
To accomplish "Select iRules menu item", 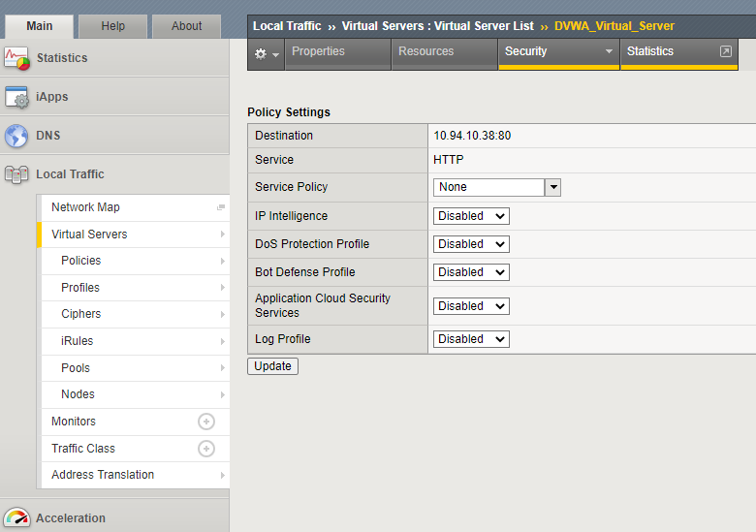I will coord(136,341).
